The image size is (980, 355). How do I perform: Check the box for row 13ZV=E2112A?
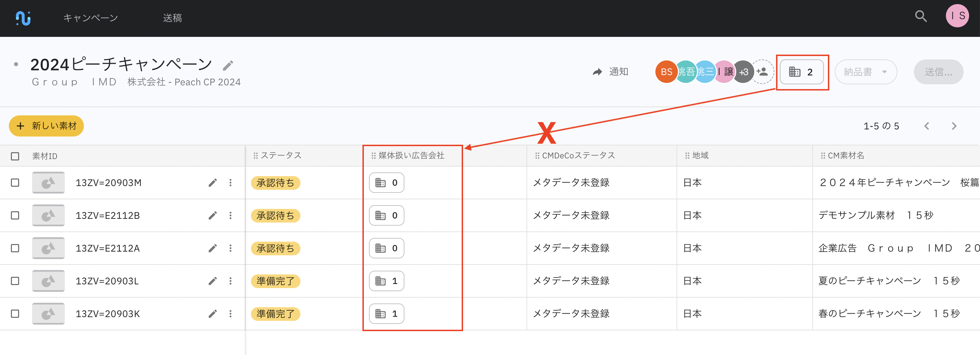pyautogui.click(x=15, y=248)
